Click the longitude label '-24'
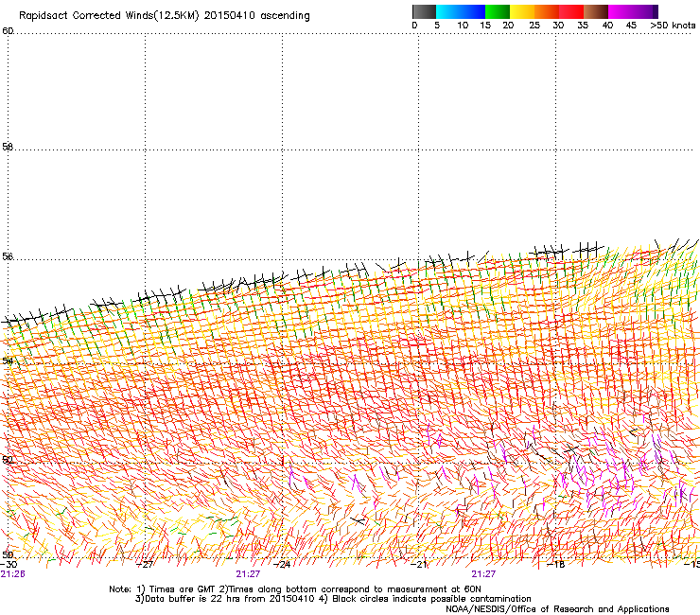 (x=282, y=564)
